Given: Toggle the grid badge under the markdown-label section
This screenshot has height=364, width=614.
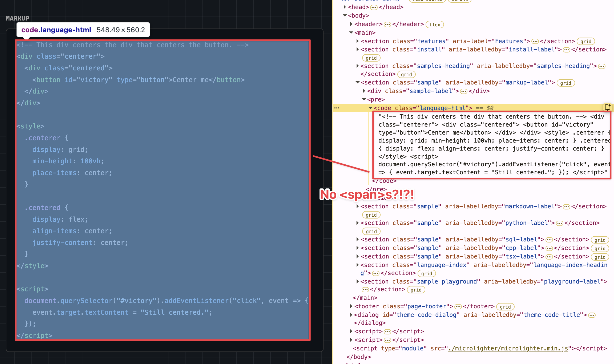Looking at the screenshot, I should coord(371,215).
